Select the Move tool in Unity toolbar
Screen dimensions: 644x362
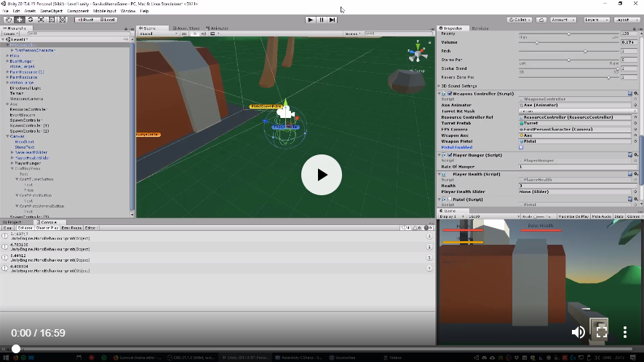click(19, 20)
